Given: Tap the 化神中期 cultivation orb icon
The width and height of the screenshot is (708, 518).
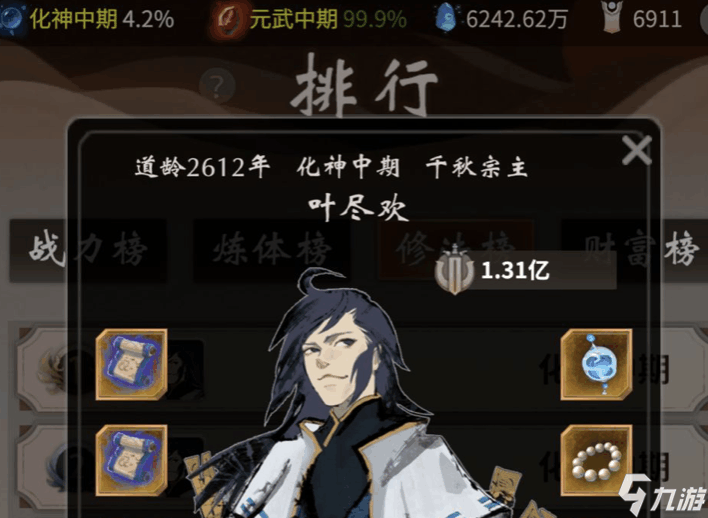Looking at the screenshot, I should pos(11,19).
